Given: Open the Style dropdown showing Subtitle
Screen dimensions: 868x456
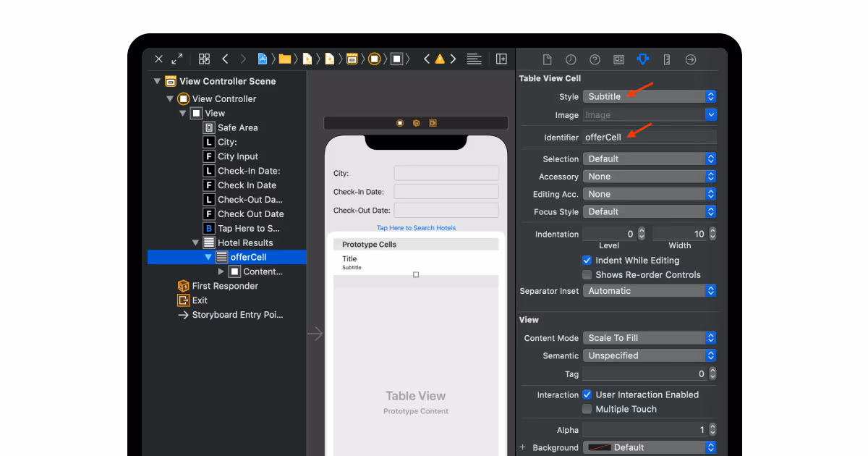Looking at the screenshot, I should pos(650,96).
